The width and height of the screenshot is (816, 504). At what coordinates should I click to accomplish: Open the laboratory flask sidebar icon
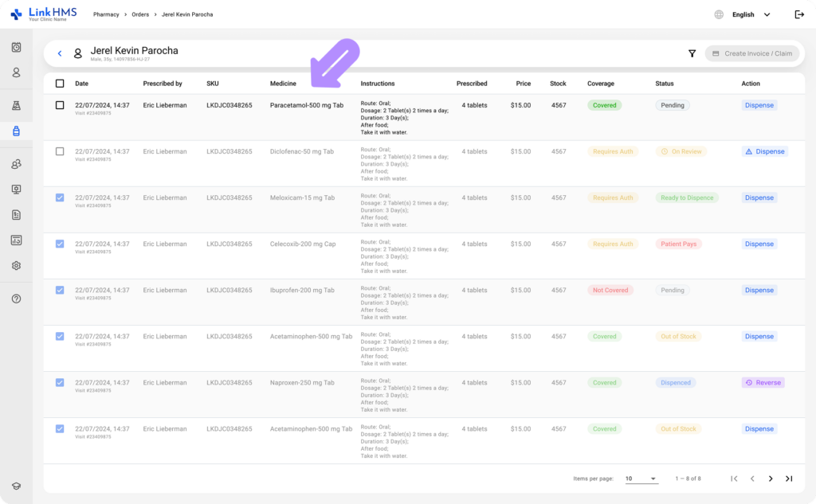click(x=16, y=106)
